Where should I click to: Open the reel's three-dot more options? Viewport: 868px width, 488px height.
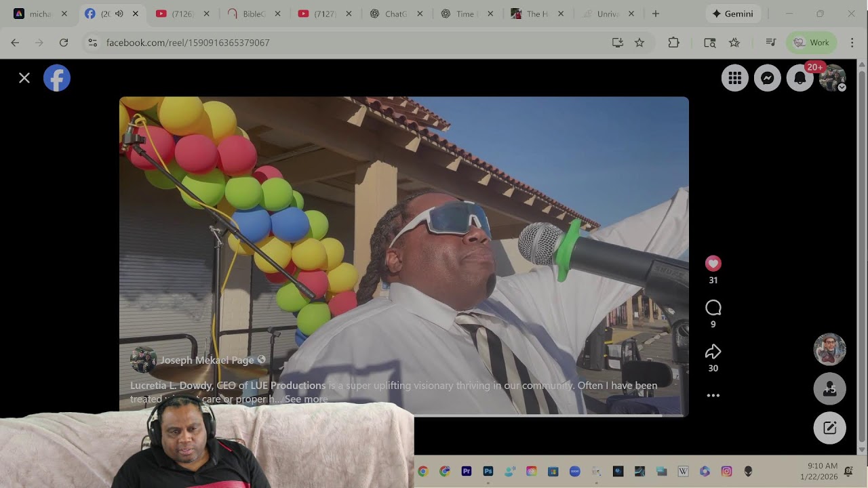click(713, 395)
